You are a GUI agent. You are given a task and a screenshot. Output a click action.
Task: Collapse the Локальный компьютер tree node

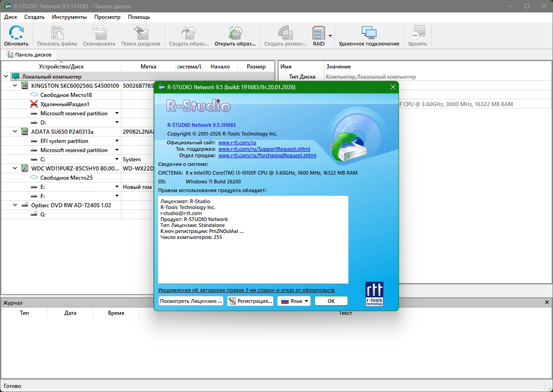coord(6,77)
